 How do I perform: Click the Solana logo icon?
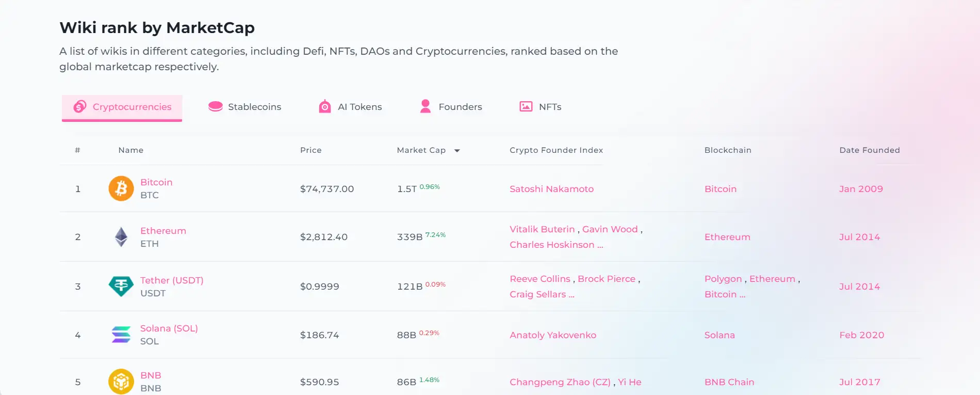tap(121, 335)
